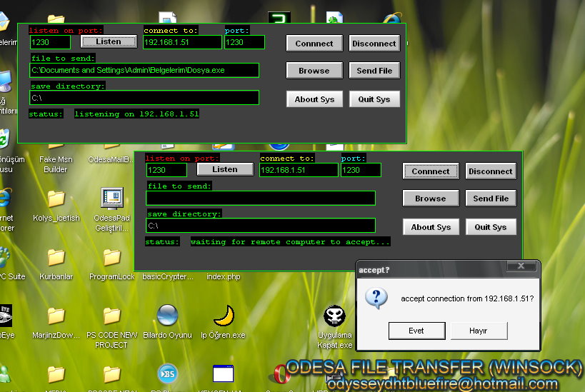This screenshot has width=585, height=392.
Task: Click the save directory field in upper window
Action: pyautogui.click(x=144, y=98)
